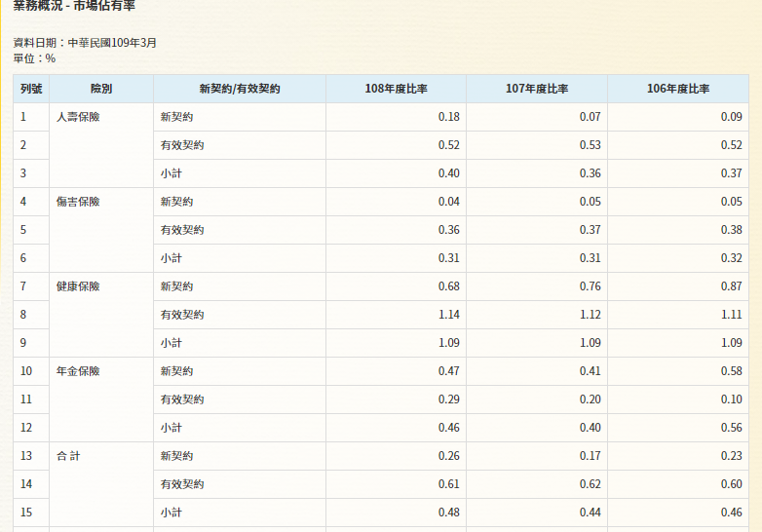Select 108年度 value 0.29 in row 11
Screen dimensions: 762x532
tap(448, 399)
